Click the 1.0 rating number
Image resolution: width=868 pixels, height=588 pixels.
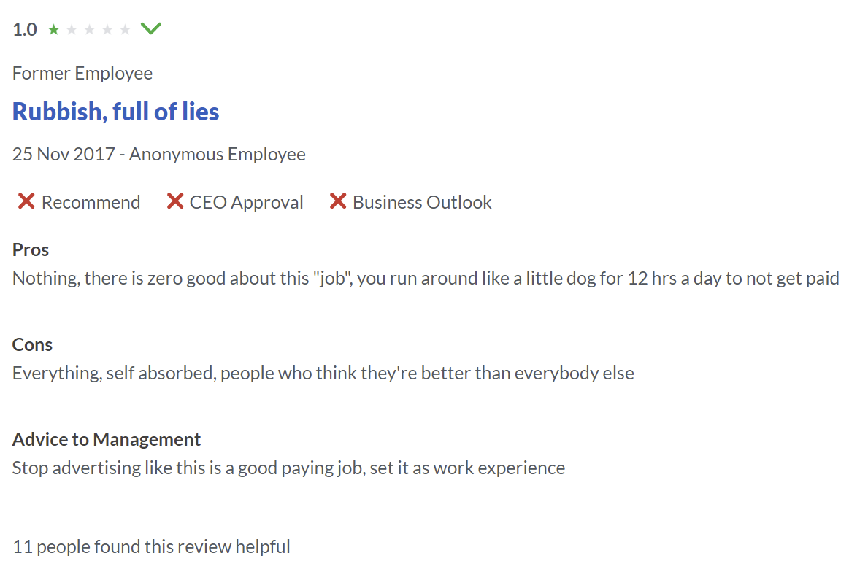point(25,29)
